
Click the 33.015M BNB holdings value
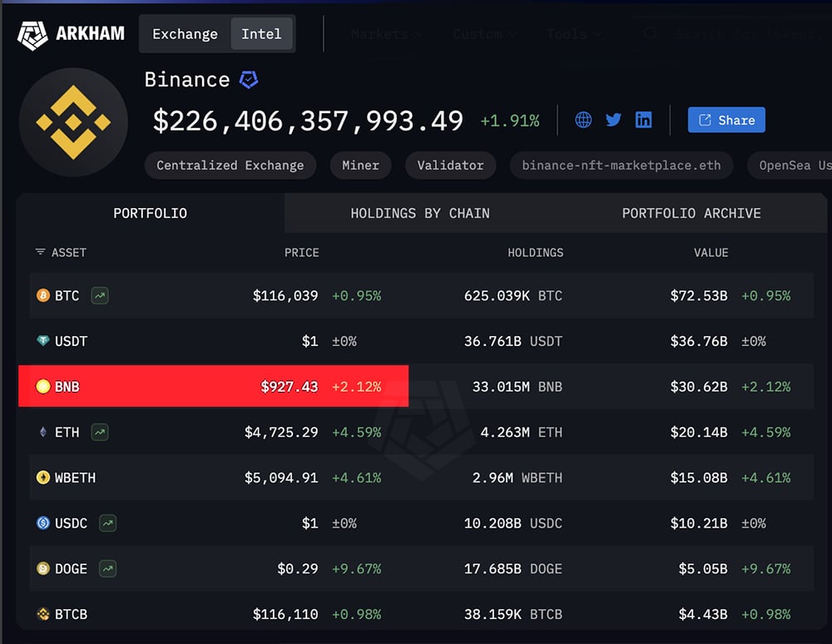[x=518, y=387]
